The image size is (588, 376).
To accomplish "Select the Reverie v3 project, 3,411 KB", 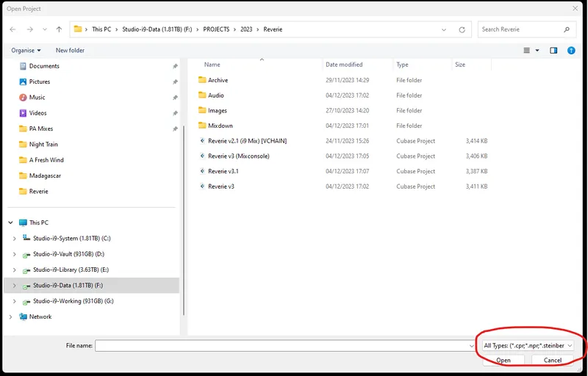I will coord(221,187).
